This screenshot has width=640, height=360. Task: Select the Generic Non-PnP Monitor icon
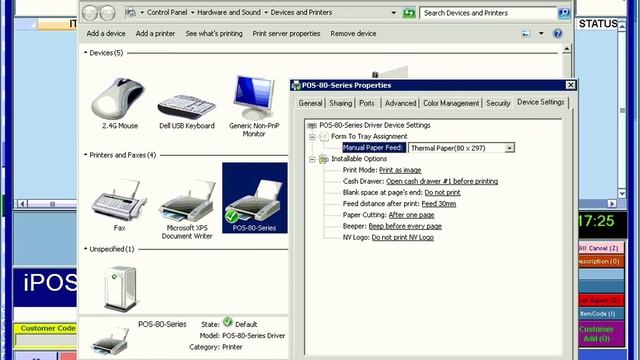tap(253, 97)
